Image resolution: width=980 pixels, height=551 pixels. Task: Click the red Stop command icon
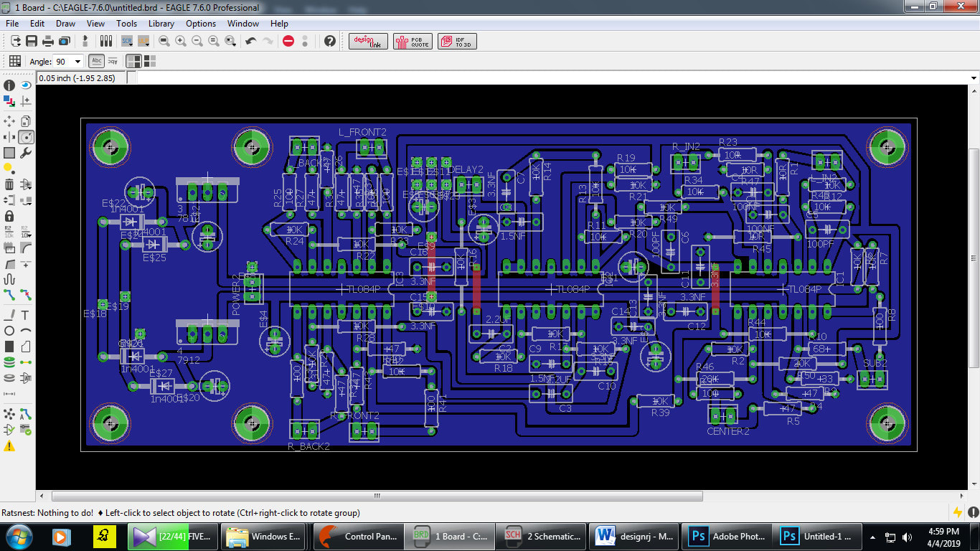(x=288, y=41)
